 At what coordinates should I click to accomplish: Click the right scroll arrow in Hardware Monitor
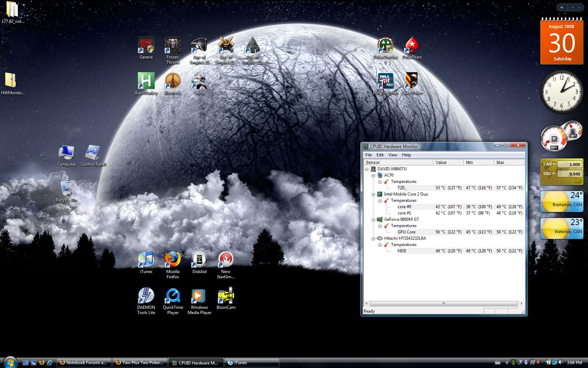coord(521,304)
